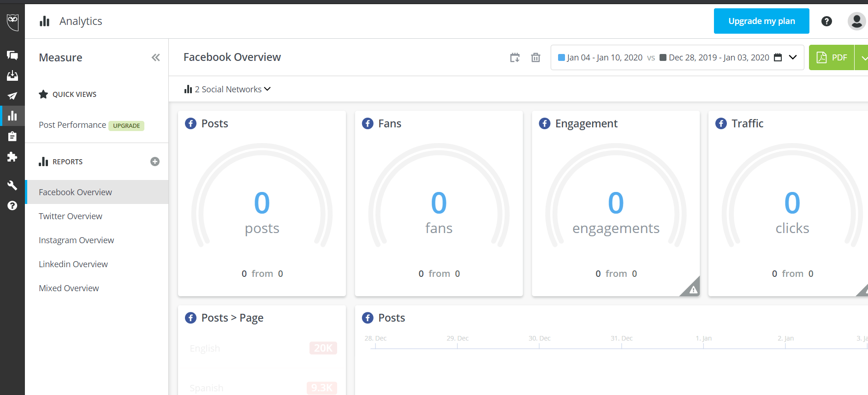Click the UPGRADE badge beside Post Performance
This screenshot has height=395, width=868.
[x=126, y=126]
